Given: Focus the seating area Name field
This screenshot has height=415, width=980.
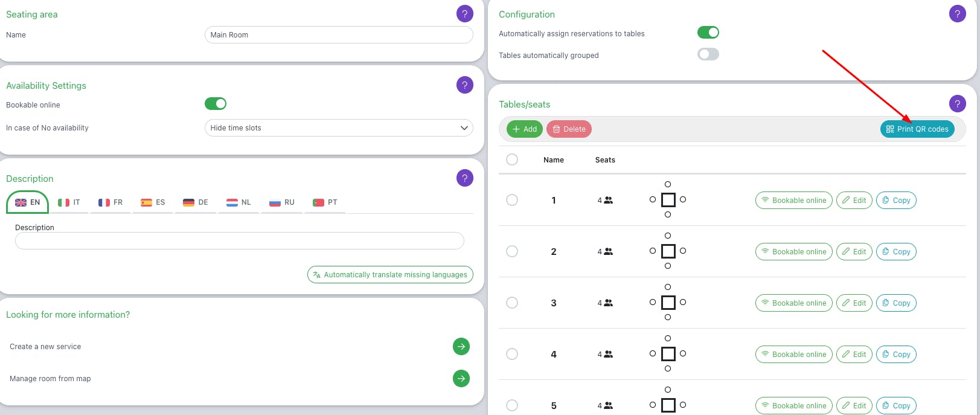Looking at the screenshot, I should (x=339, y=35).
